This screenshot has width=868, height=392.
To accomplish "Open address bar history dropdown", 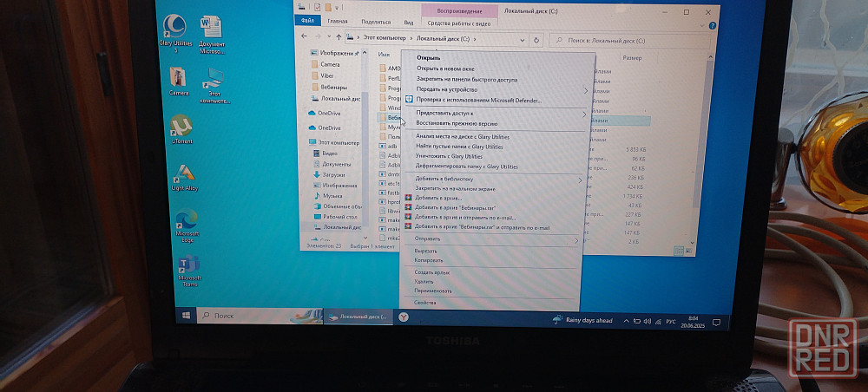I will click(523, 40).
